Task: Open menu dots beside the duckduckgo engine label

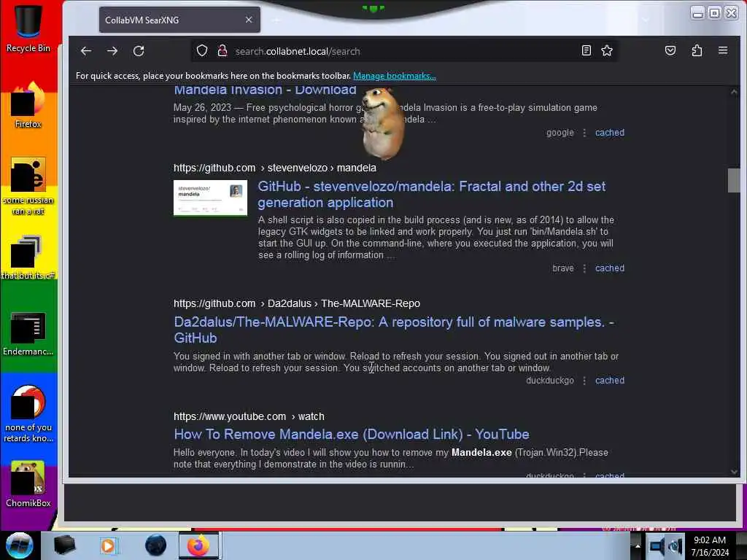Action: click(x=584, y=381)
